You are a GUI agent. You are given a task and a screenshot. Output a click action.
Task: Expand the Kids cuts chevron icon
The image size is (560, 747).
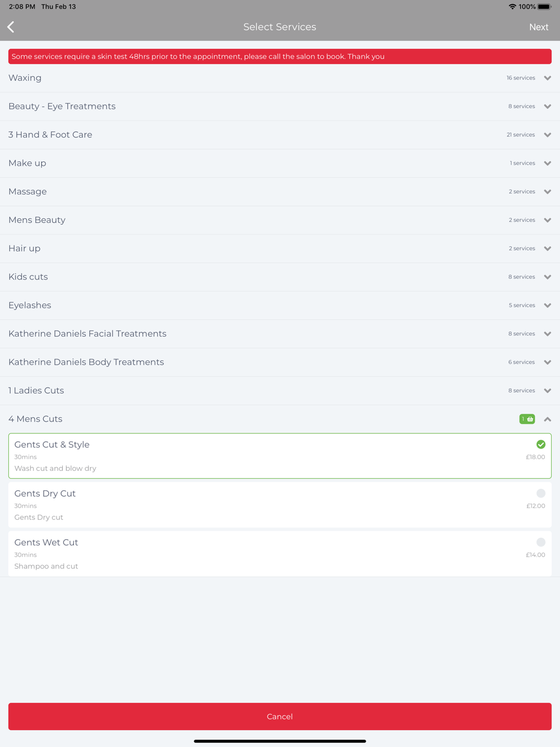tap(548, 277)
